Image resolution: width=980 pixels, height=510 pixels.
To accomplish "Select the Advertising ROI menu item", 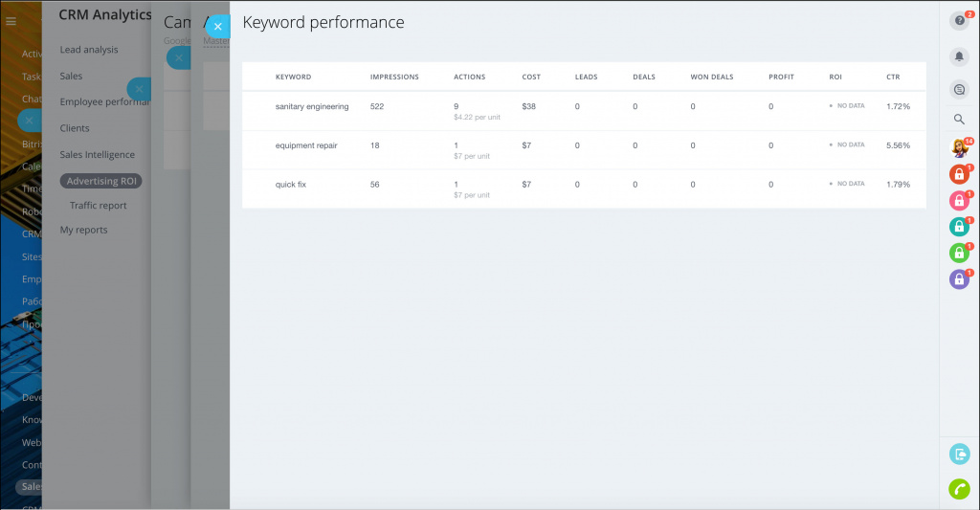I will pos(100,181).
